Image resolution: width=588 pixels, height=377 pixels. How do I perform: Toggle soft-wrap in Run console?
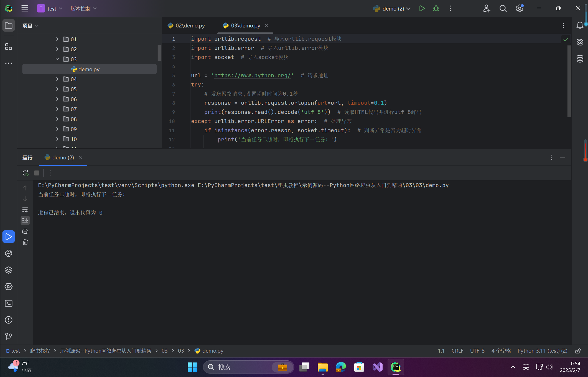pyautogui.click(x=25, y=210)
